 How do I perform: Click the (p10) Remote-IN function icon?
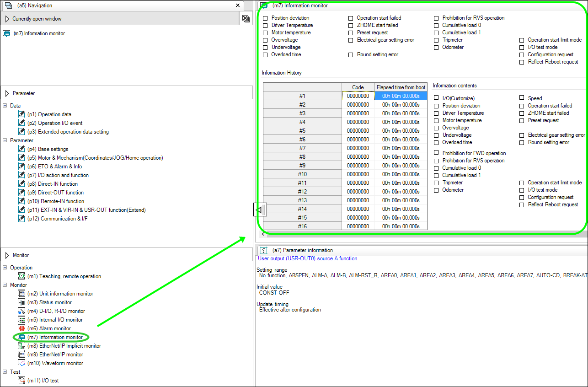(21, 201)
